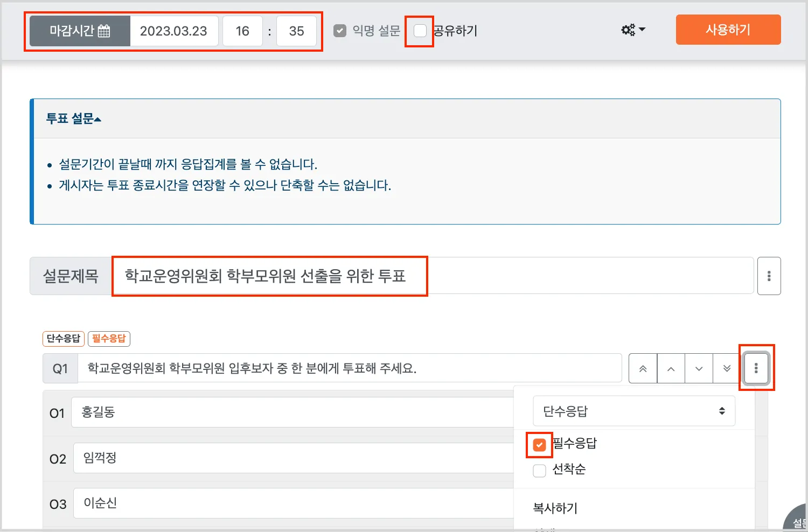Viewport: 808px width, 532px height.
Task: Collapse the 투표 설문 notice section
Action: point(74,118)
